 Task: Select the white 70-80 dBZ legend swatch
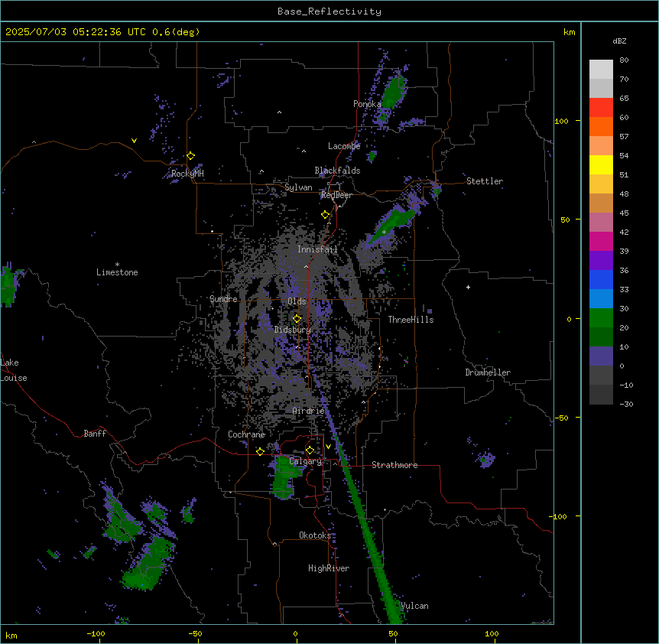(601, 70)
